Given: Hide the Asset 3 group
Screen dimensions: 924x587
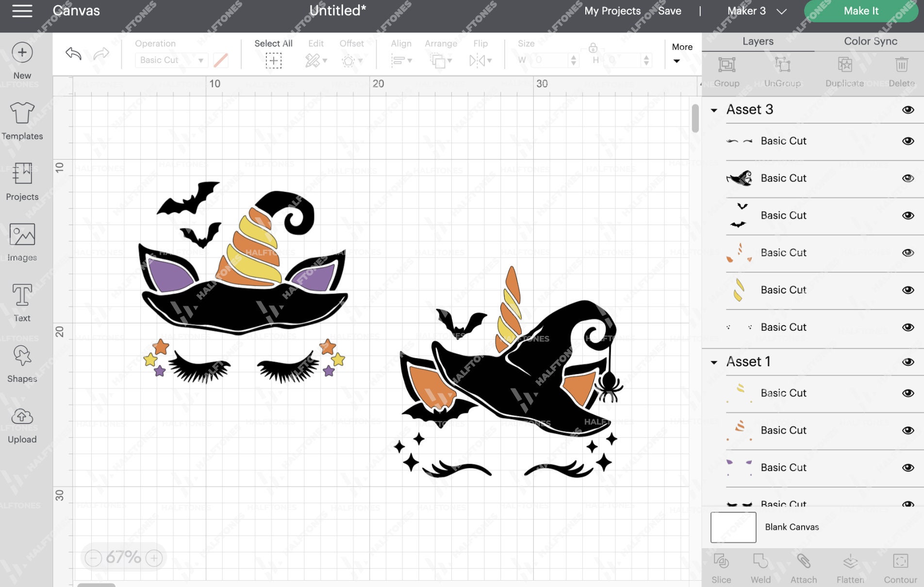Looking at the screenshot, I should pos(908,110).
